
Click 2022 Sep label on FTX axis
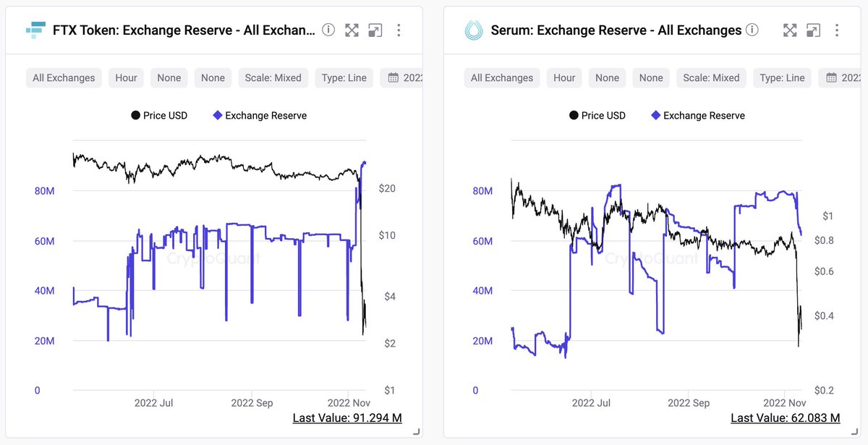click(252, 403)
